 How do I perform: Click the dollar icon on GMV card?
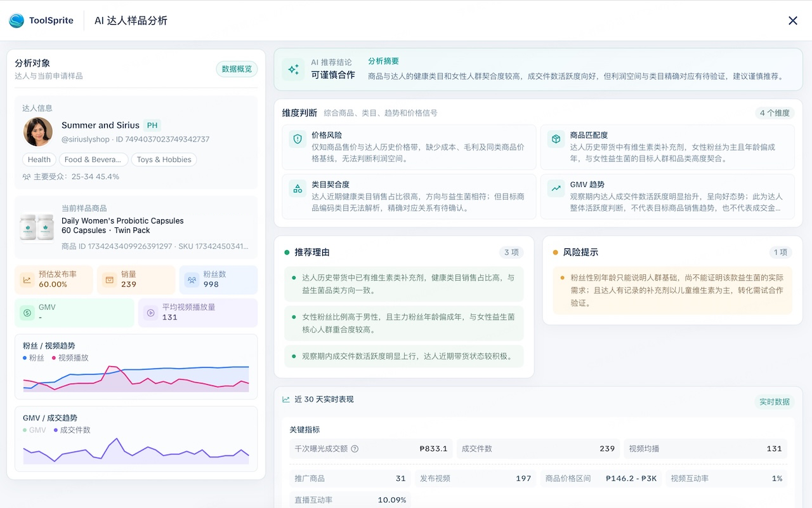pyautogui.click(x=27, y=312)
